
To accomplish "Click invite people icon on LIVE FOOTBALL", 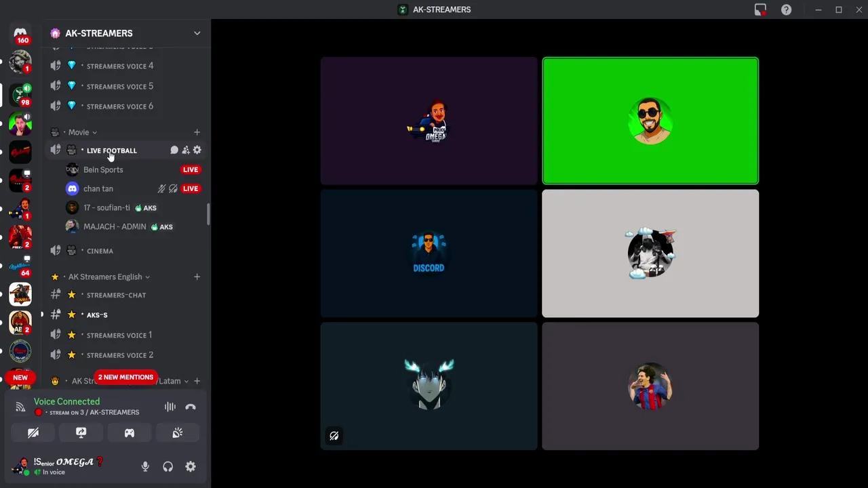I will 186,150.
